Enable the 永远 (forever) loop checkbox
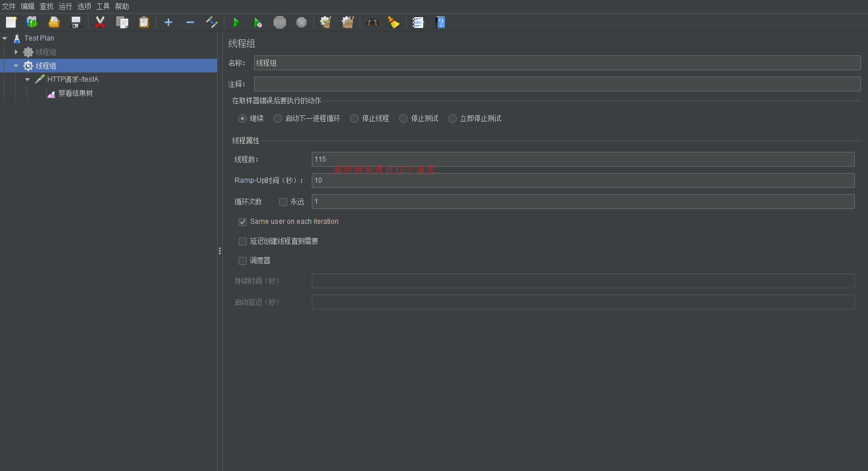The height and width of the screenshot is (471, 868). (283, 202)
